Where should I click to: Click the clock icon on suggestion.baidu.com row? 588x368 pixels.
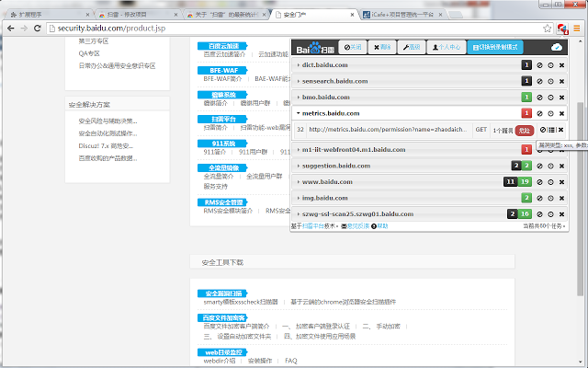click(x=550, y=166)
